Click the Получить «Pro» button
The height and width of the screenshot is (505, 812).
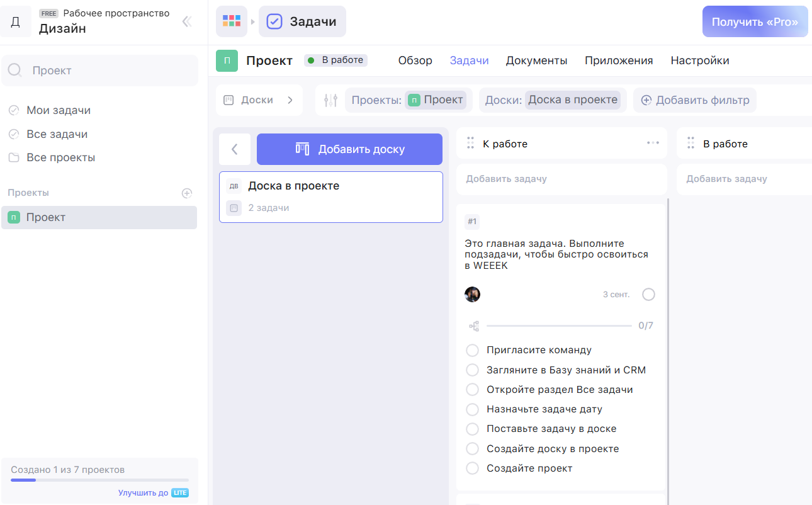755,21
